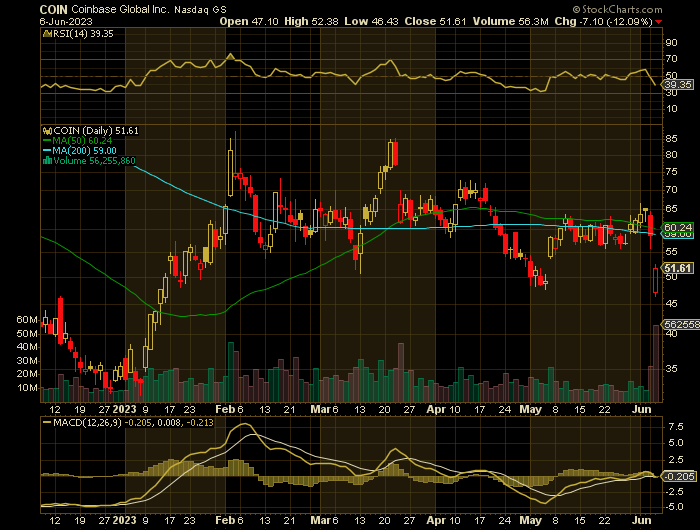The image size is (700, 530).
Task: Click the 40M volume axis label
Action: pyautogui.click(x=27, y=347)
